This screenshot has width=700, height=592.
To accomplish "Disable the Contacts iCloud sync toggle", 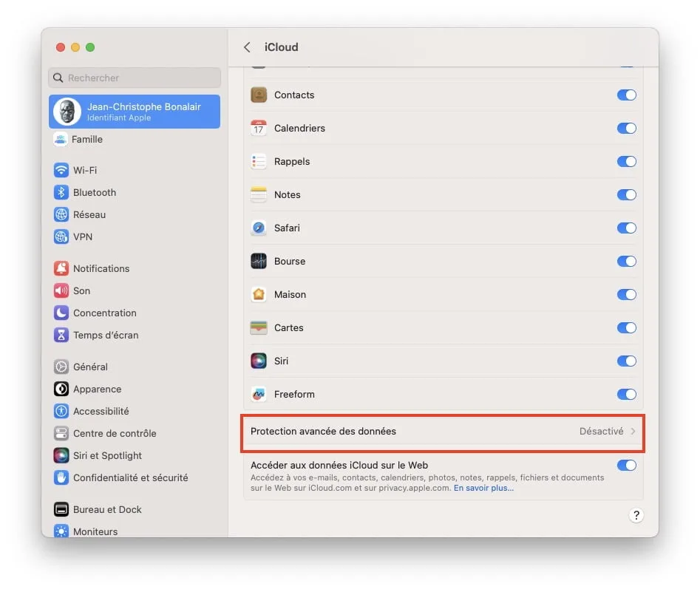I will click(626, 95).
